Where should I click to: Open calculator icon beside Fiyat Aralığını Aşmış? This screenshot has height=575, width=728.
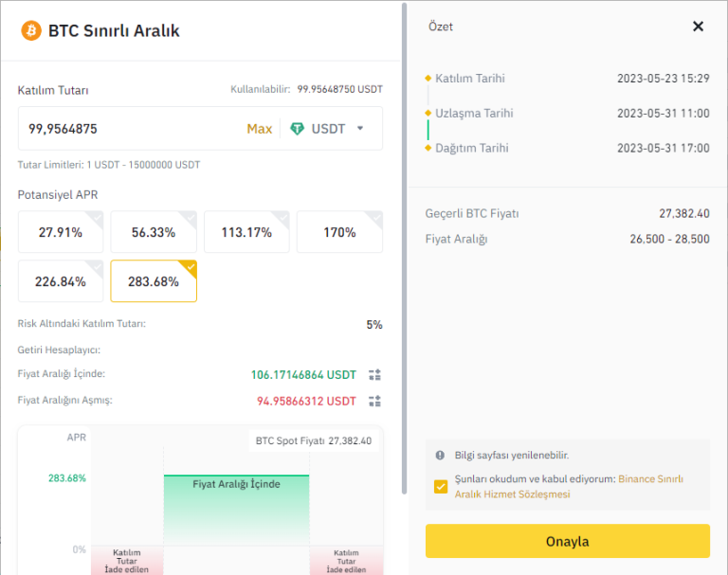click(374, 401)
